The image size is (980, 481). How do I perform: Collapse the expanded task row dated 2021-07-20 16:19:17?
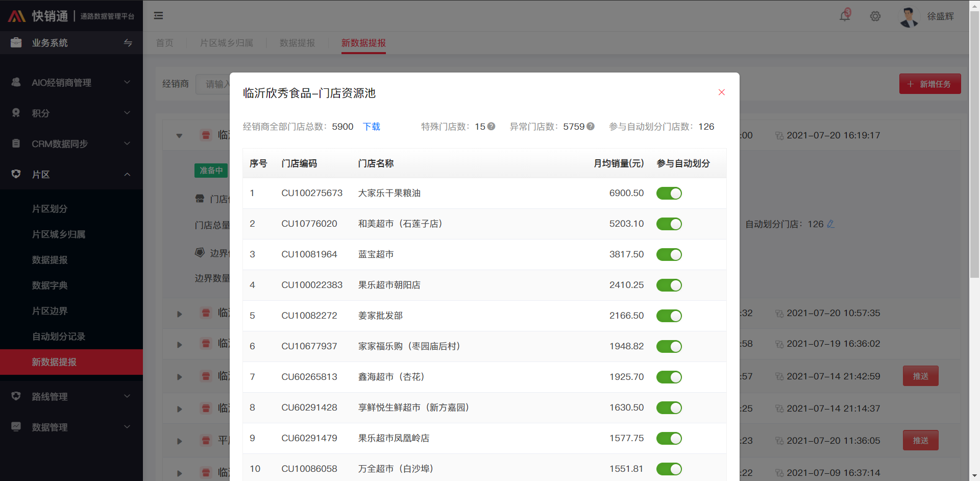[179, 136]
